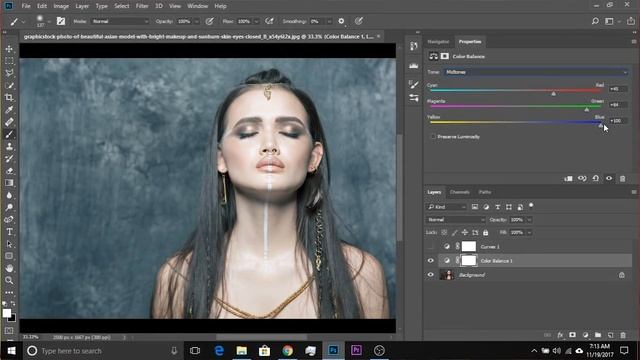Set foreground color swatch

[x=7, y=313]
